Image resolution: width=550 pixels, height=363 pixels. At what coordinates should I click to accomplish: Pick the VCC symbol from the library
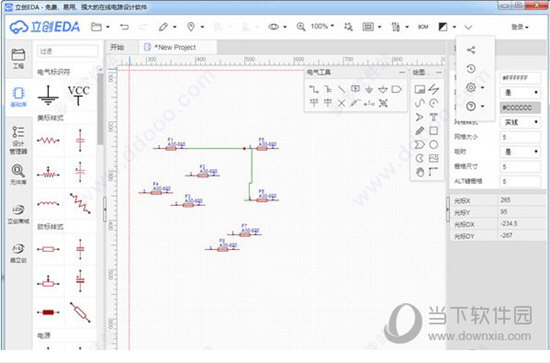[x=79, y=95]
